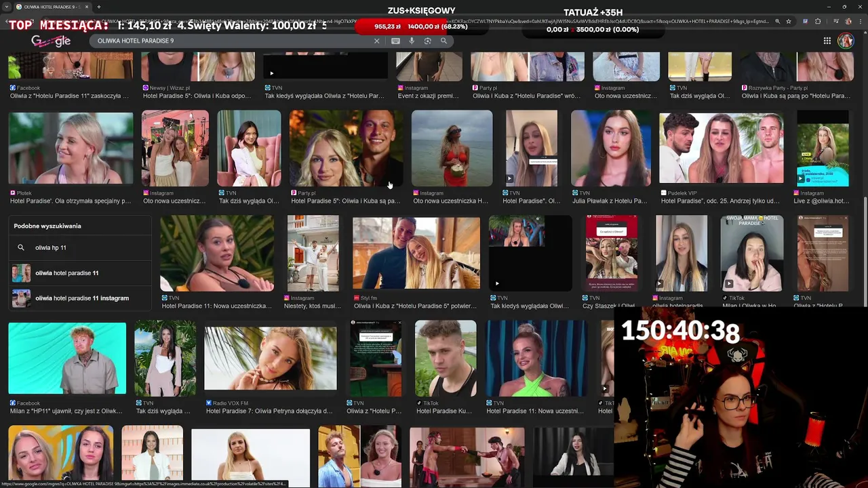Viewport: 868px width, 488px height.
Task: Open 'Milan z HP11 ujawnił' Facebook result
Action: [x=66, y=411]
